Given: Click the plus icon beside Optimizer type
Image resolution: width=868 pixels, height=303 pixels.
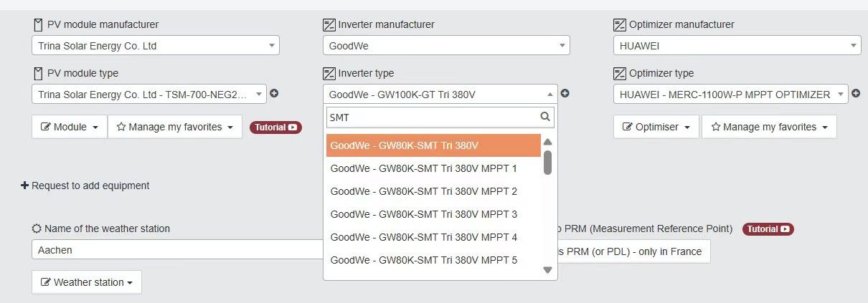Looking at the screenshot, I should click(x=856, y=94).
